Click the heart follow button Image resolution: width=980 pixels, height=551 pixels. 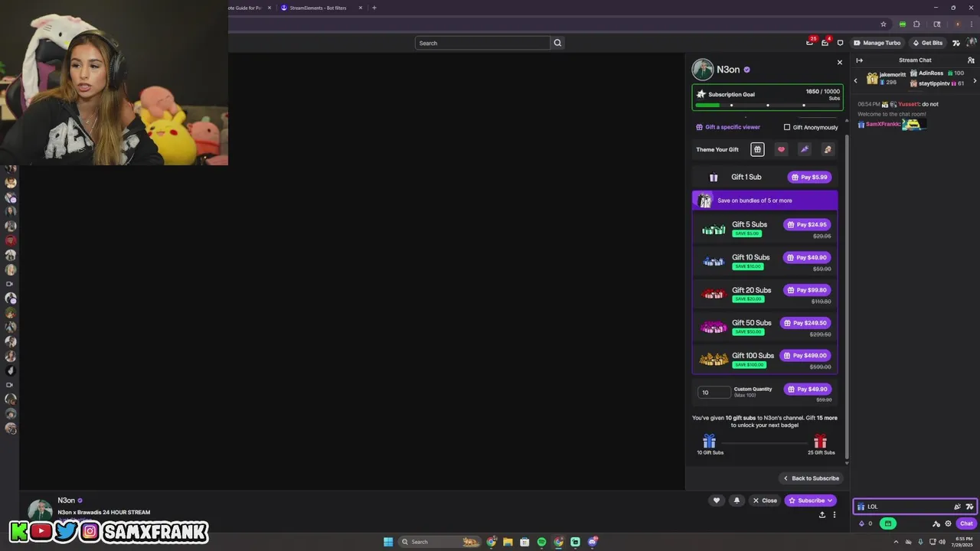point(717,500)
